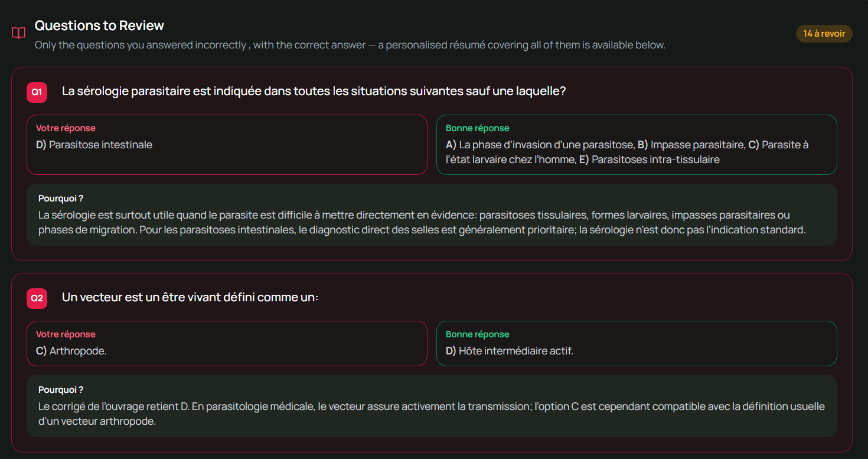Viewport: 868px width, 459px height.
Task: Click the 'D) Hôte intermédiaire actif.' correct answer
Action: point(510,351)
